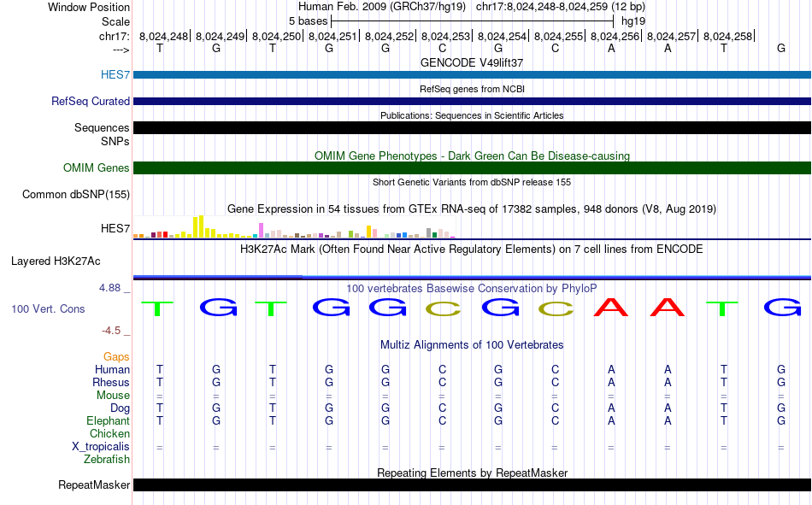Click the chr17:8,024,248-8,024,259 (12 bp) position text

[561, 7]
